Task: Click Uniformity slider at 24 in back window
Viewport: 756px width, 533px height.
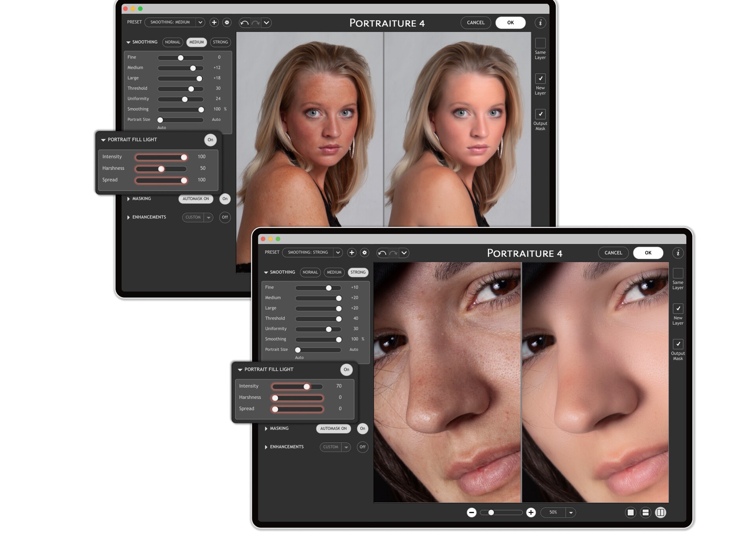Action: tap(185, 99)
